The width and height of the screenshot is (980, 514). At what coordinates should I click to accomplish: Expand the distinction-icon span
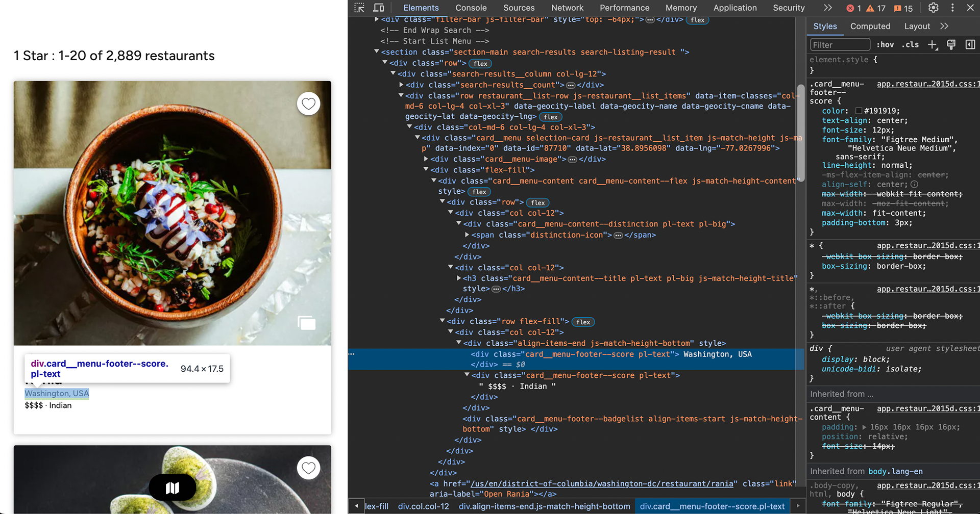click(467, 235)
